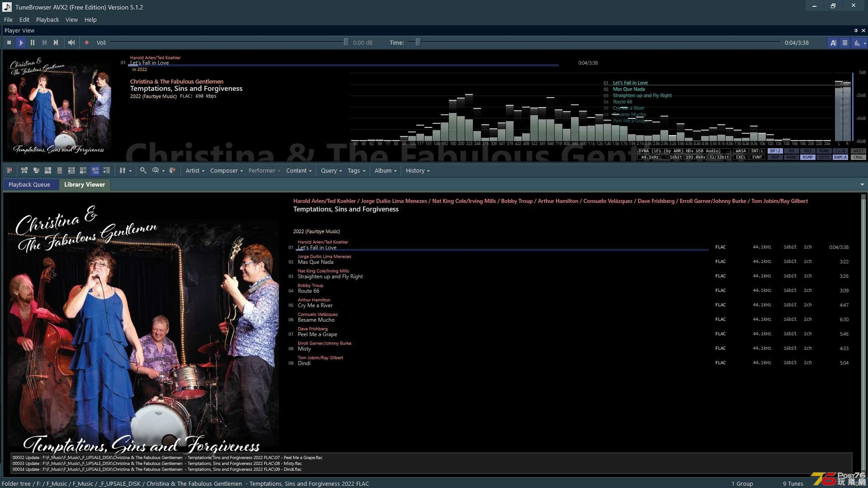The height and width of the screenshot is (488, 868).
Task: Click the collapse tree icon in library toolbar
Action: tap(36, 170)
